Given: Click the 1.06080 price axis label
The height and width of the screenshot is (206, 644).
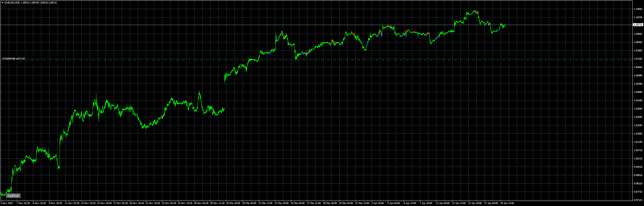Looking at the screenshot, I should 638,76.
